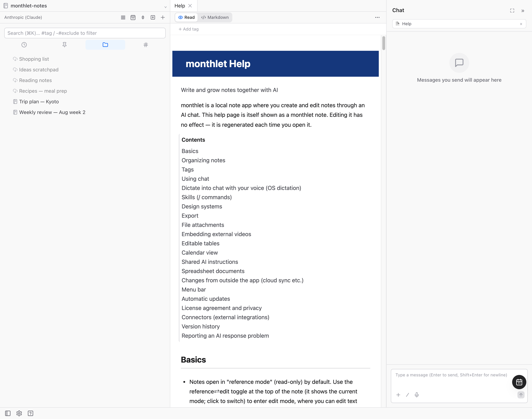The height and width of the screenshot is (419, 532).
Task: Jump to File attachments section
Action: (x=203, y=225)
